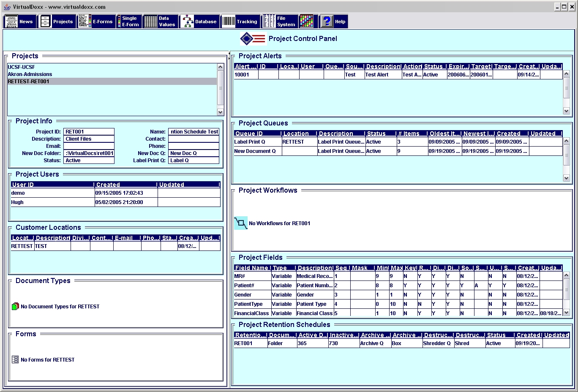578x392 pixels.
Task: Click the Project Alerts scroll-down arrow
Action: 567,111
